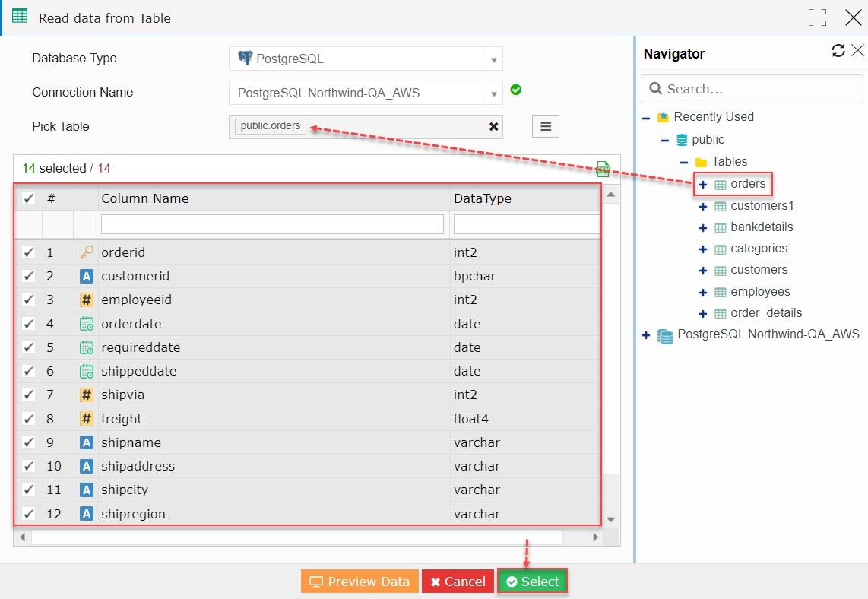The width and height of the screenshot is (868, 599).
Task: Expand the PostgreSQL Northwind-QA_AWS node
Action: [645, 334]
